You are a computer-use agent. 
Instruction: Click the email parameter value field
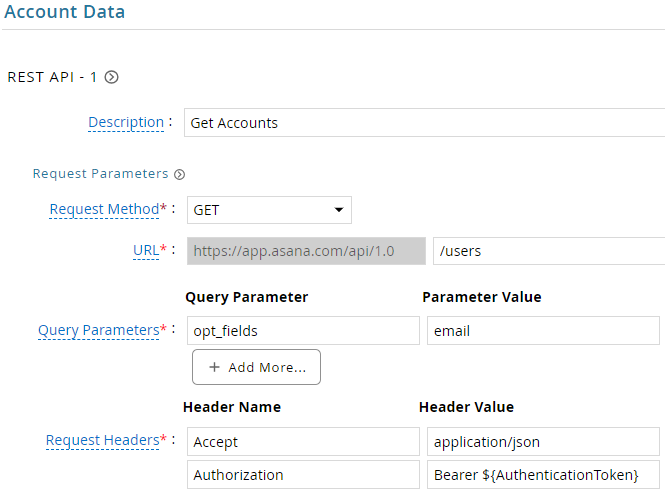(543, 330)
